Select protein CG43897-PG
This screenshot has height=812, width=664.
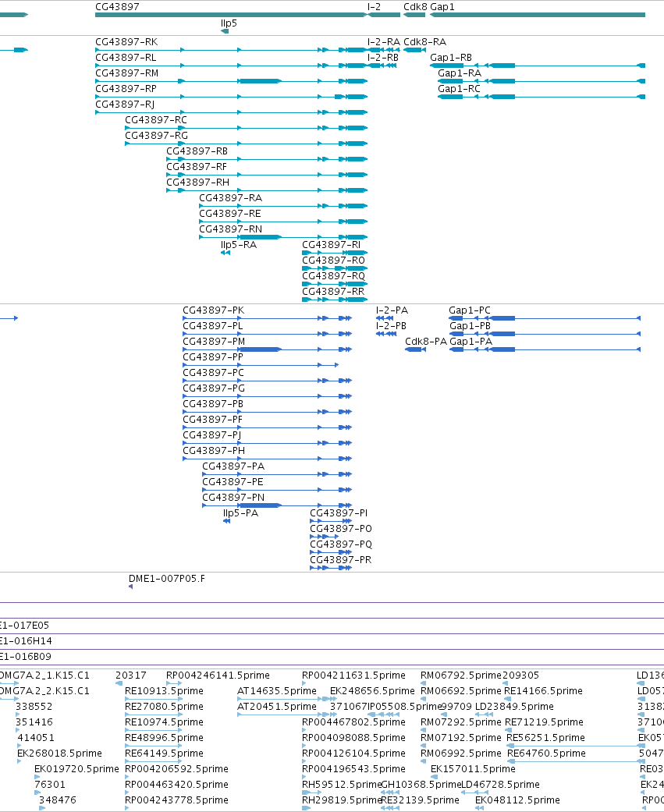pyautogui.click(x=268, y=396)
